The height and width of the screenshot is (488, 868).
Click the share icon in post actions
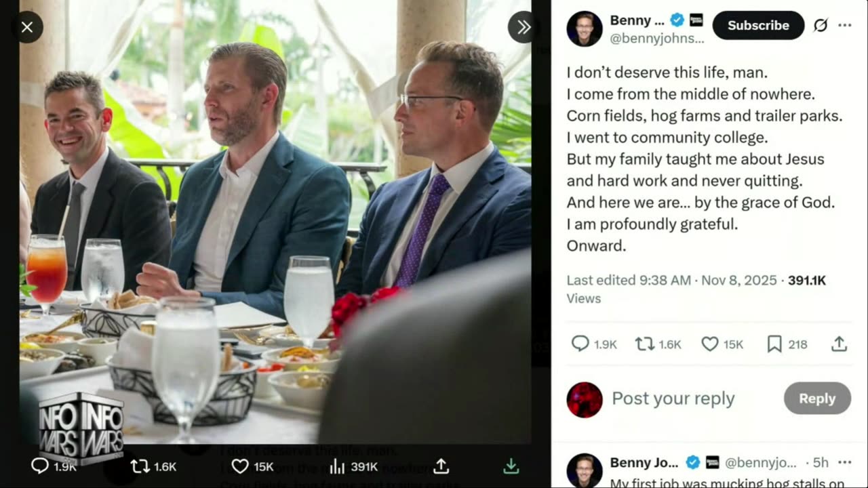[839, 344]
